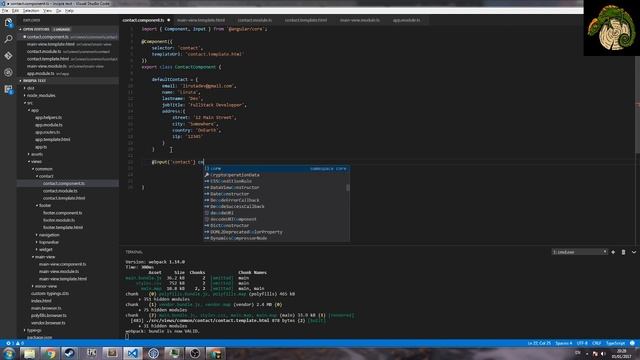Image resolution: width=640 pixels, height=360 pixels.
Task: Collapse the footer folder
Action: (x=45, y=206)
